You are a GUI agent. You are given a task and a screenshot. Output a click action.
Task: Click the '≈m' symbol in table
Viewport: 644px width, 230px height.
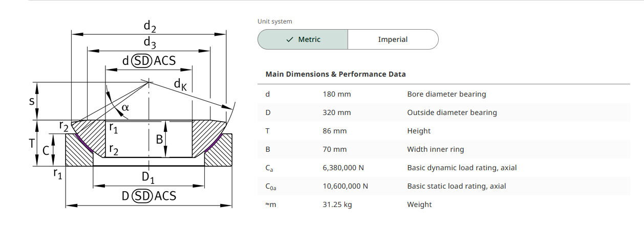click(270, 204)
